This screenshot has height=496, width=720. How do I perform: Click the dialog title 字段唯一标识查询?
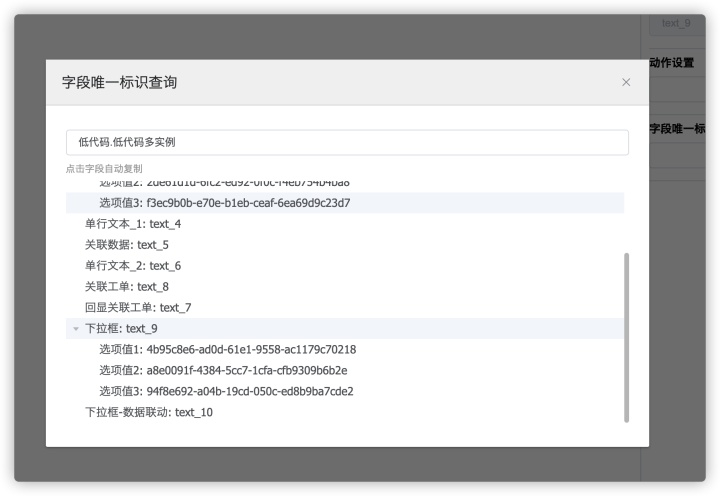119,82
